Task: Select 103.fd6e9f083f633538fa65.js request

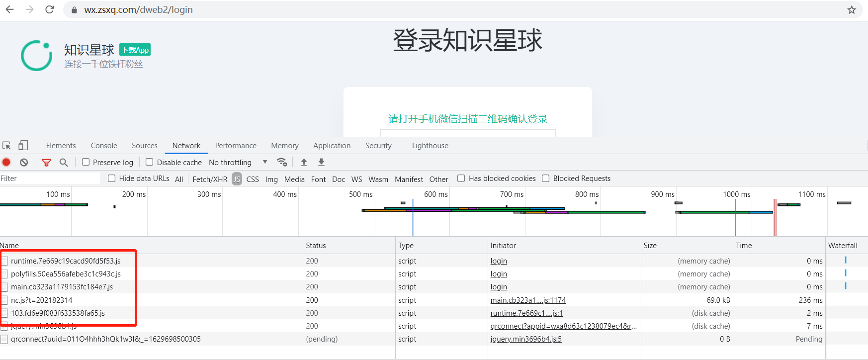Action: (58, 313)
